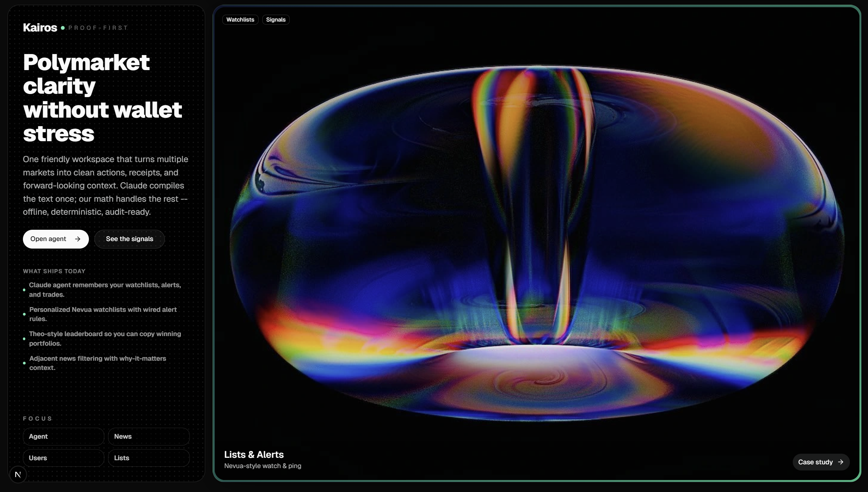Screen dimensions: 868x492
Task: Click the Kairos logo text
Action: [x=40, y=28]
